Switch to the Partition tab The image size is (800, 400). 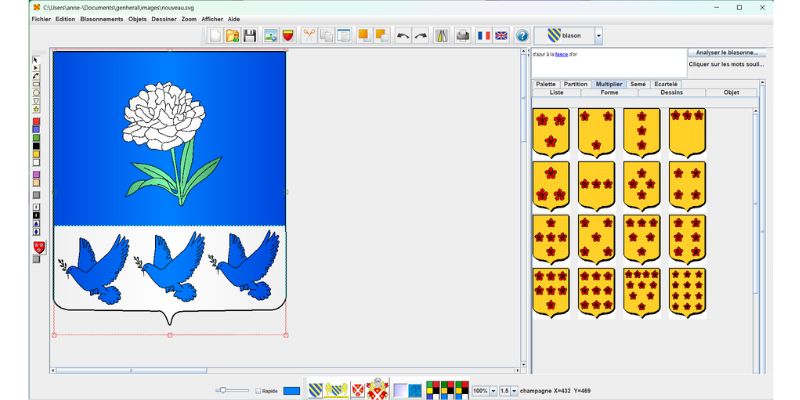(x=575, y=84)
